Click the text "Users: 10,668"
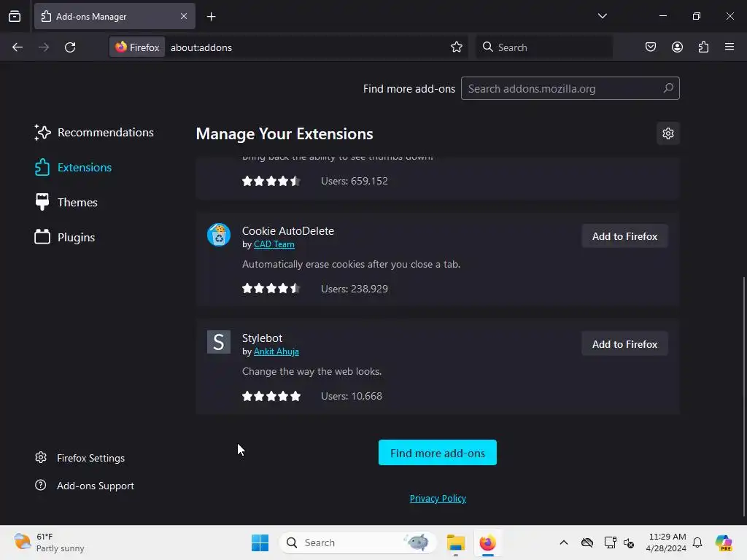The height and width of the screenshot is (560, 747). coord(352,396)
